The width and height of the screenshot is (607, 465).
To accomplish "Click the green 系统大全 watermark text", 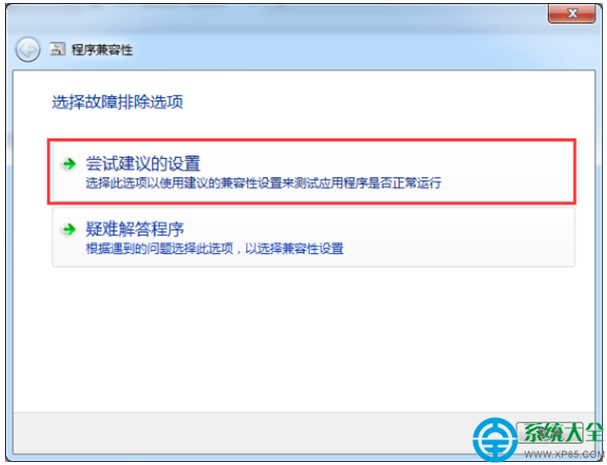I will coord(564,432).
